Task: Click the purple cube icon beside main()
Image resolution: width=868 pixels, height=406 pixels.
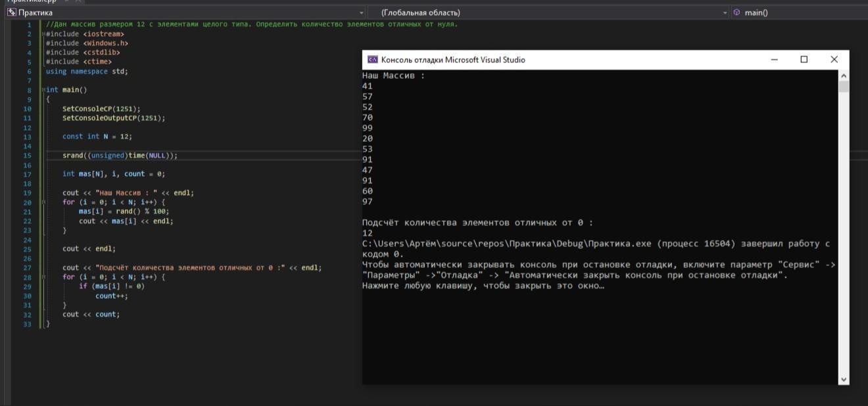Action: 736,12
